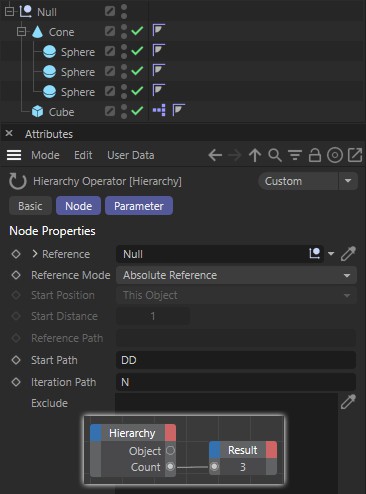Toggle visibility dots on the Cube row
366x494 pixels.
(124, 111)
